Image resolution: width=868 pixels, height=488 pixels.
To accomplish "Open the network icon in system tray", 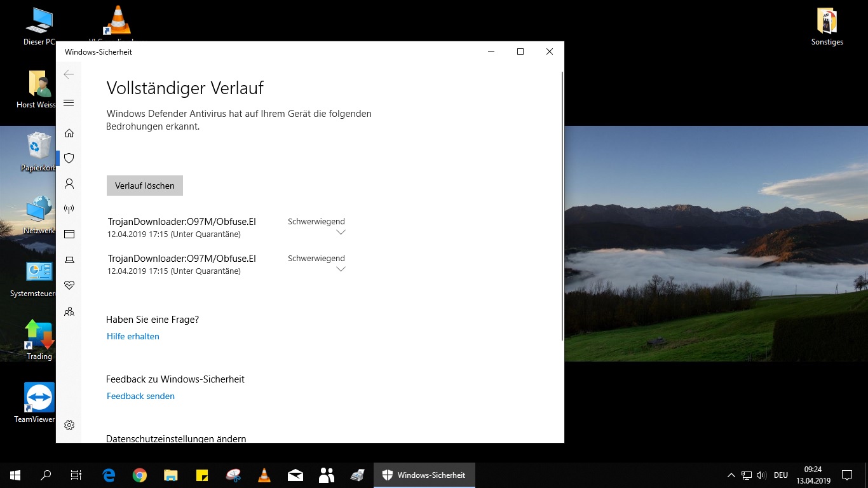I will [x=747, y=475].
